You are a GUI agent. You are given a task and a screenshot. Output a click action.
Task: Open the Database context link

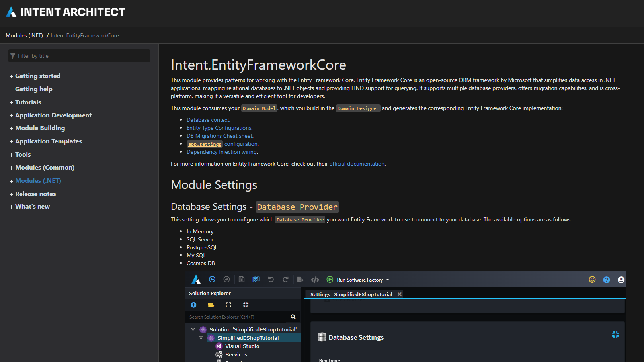click(208, 120)
